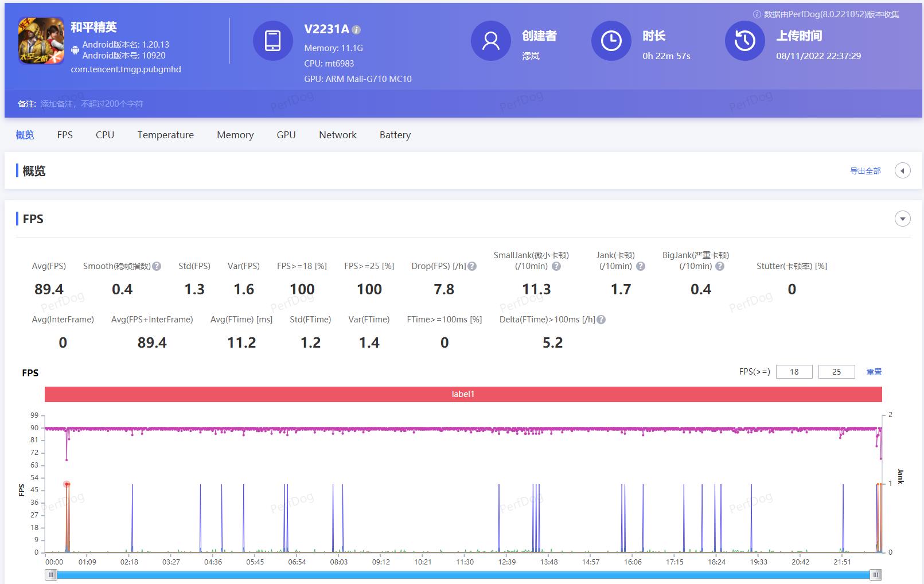Collapse the 概览 section with its arrow
The image size is (924, 584).
pyautogui.click(x=902, y=170)
